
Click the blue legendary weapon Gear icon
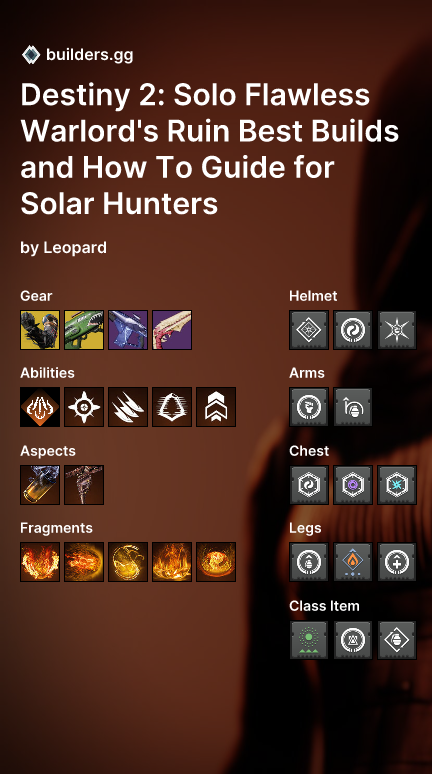pyautogui.click(x=128, y=330)
